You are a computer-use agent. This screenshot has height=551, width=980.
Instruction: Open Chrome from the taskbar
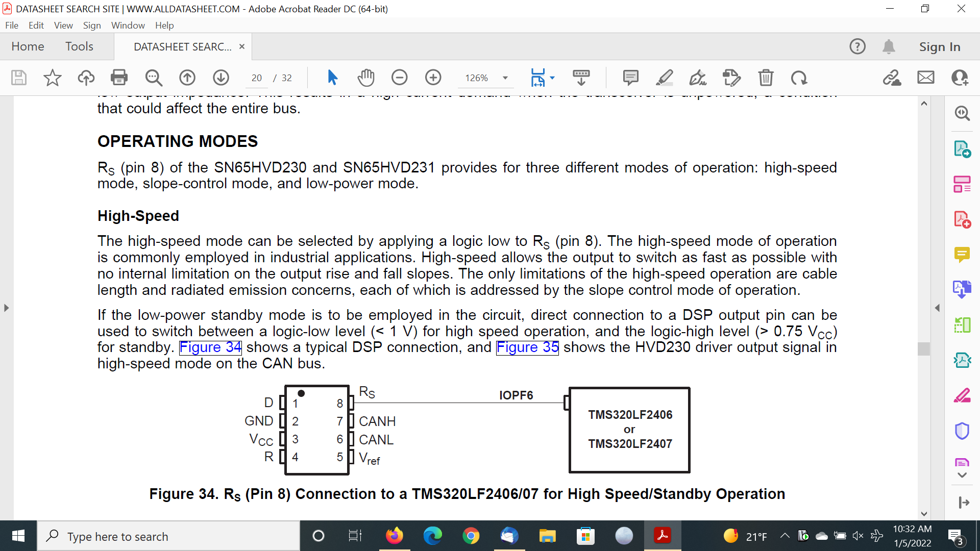471,536
